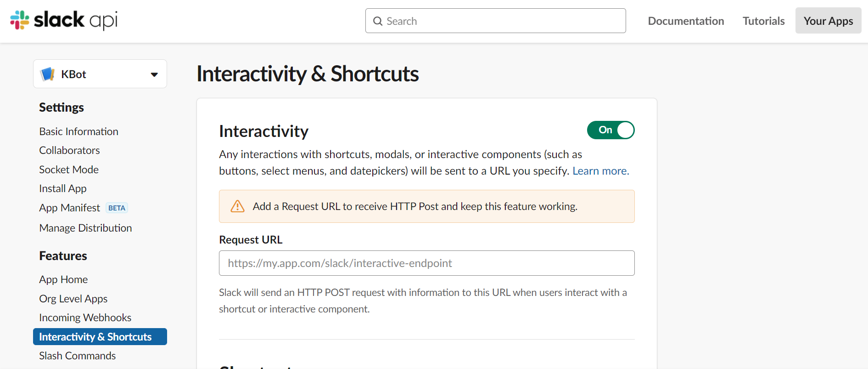Go to Your Apps
The image size is (868, 369).
click(x=828, y=21)
